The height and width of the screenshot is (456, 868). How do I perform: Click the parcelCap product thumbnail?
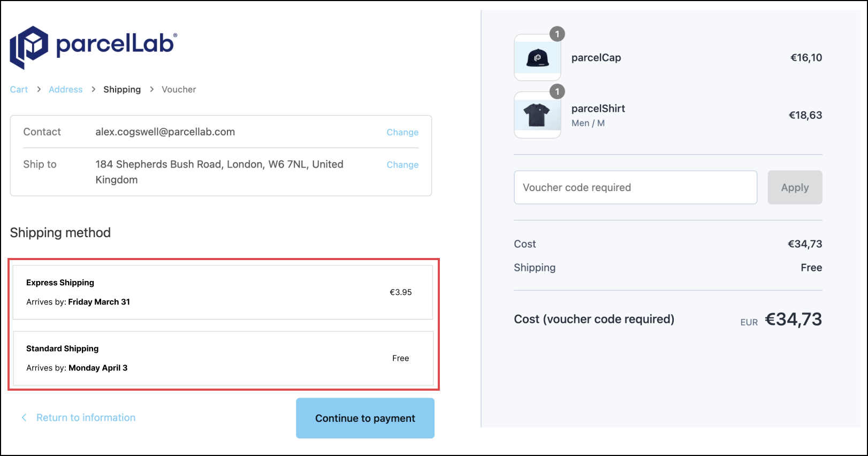coord(537,58)
